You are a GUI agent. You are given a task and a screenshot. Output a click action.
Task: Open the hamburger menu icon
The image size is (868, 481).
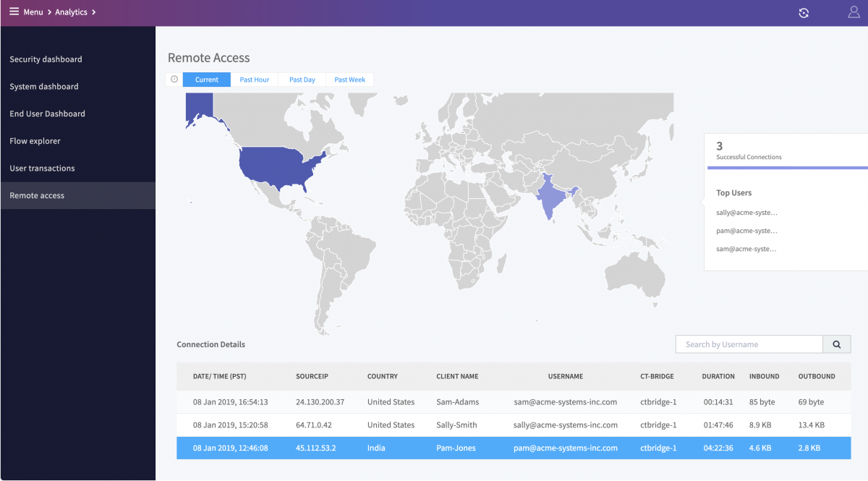(14, 12)
